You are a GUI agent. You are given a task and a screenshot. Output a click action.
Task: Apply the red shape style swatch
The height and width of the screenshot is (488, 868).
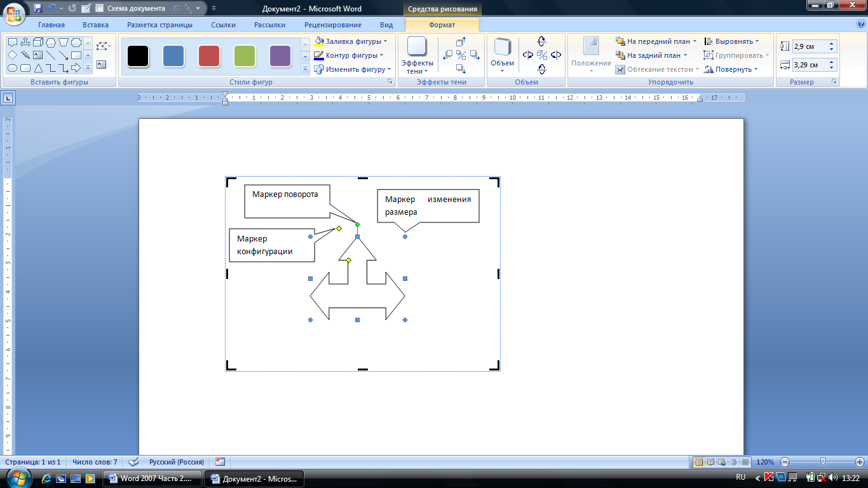(x=209, y=56)
